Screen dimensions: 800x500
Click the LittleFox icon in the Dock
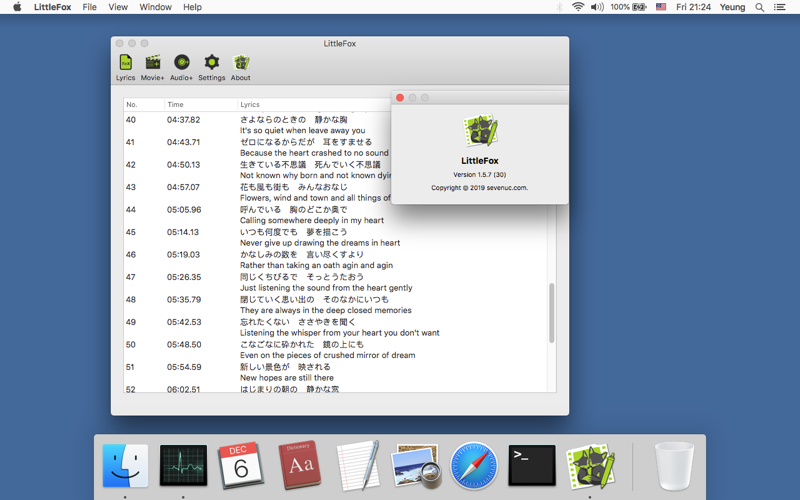(x=590, y=466)
